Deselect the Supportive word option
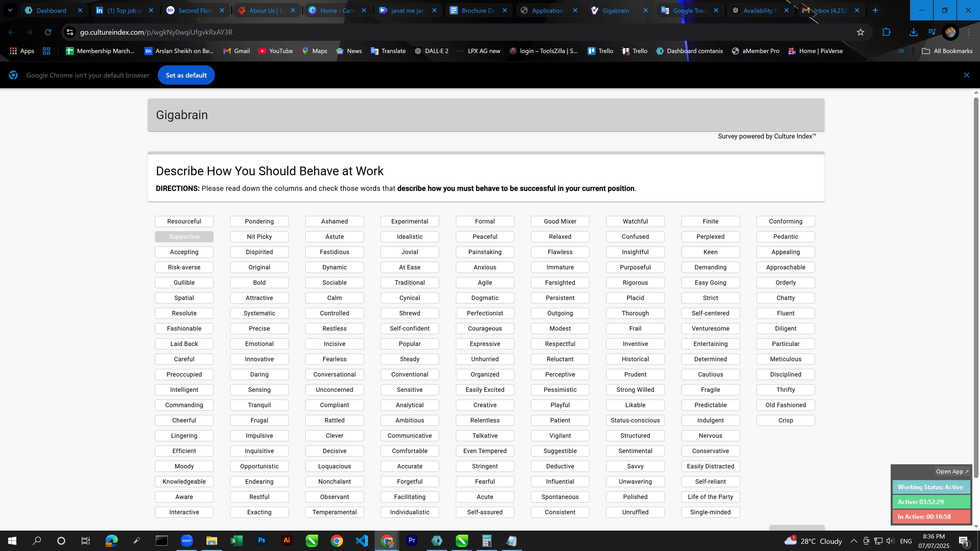980x551 pixels. 184,236
